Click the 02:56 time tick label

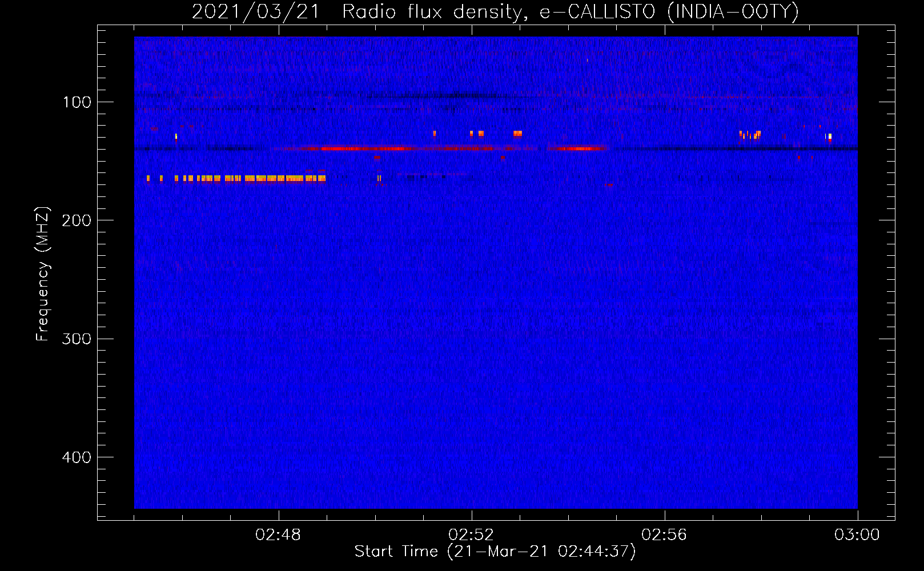pos(664,534)
